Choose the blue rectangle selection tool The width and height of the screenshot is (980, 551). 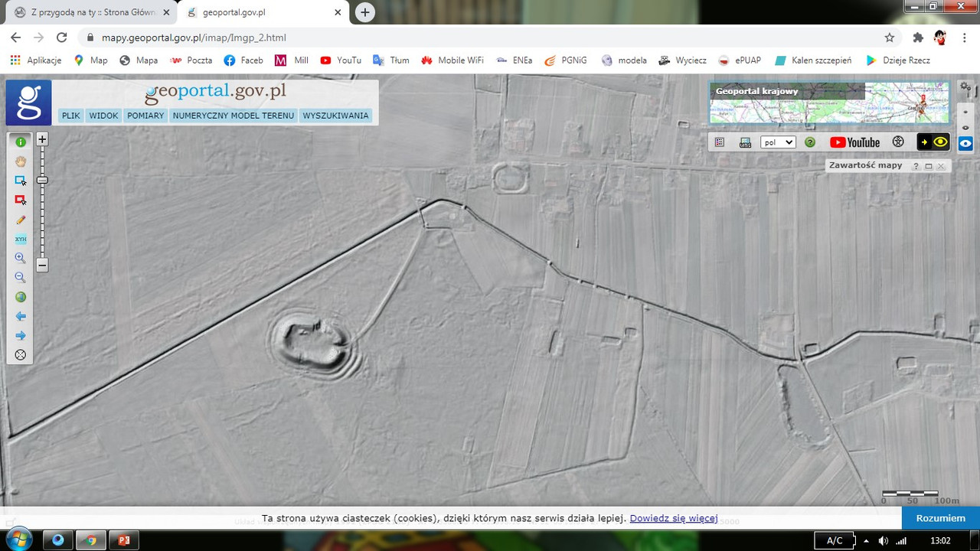[21, 181]
